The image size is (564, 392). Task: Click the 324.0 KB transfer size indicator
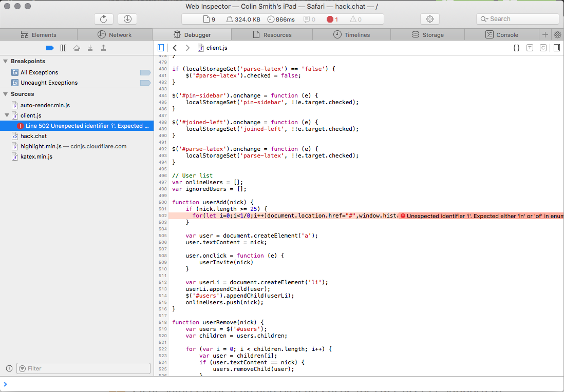[x=243, y=19]
